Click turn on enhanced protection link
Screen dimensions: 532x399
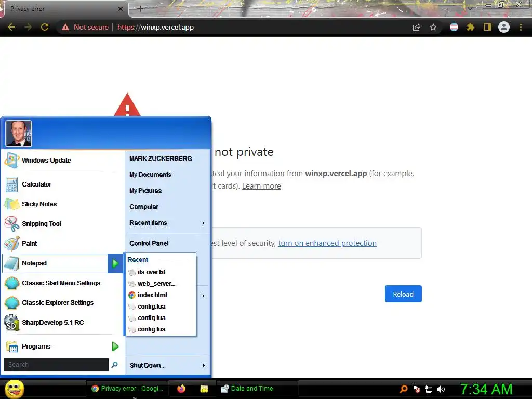pos(327,243)
